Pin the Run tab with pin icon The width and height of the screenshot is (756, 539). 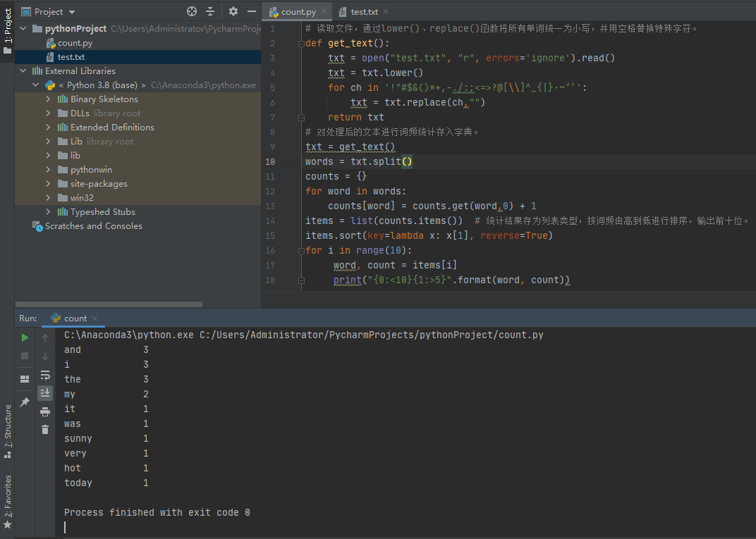point(25,402)
